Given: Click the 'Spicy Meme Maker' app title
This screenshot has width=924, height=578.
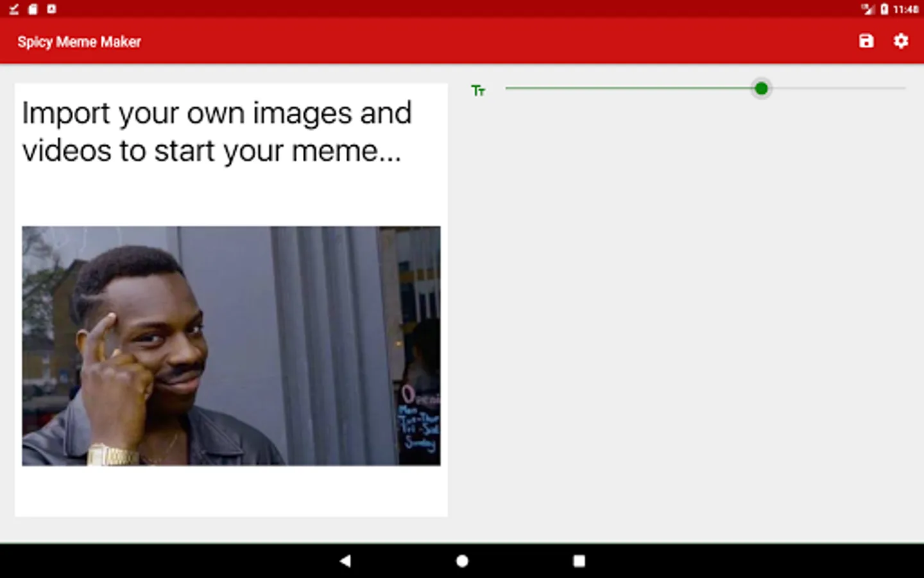Looking at the screenshot, I should click(79, 42).
